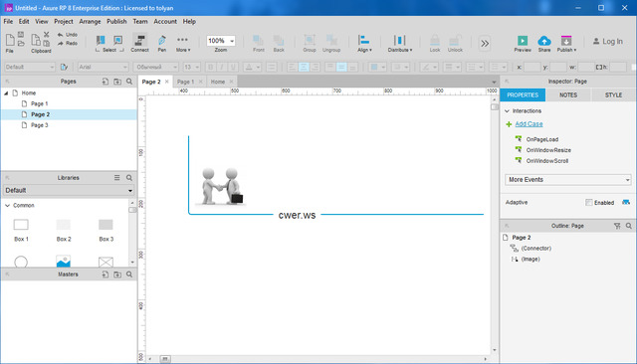Open the Default library dropdown
Image resolution: width=637 pixels, height=364 pixels.
tap(69, 190)
